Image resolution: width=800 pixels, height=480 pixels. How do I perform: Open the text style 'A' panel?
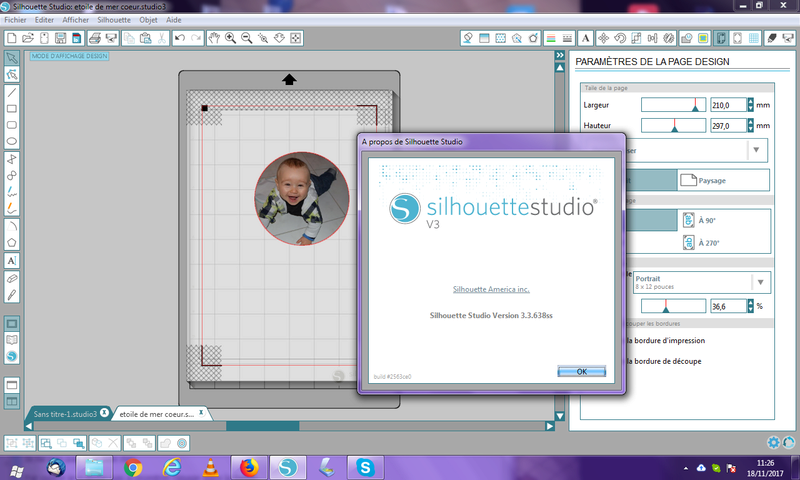[x=586, y=38]
